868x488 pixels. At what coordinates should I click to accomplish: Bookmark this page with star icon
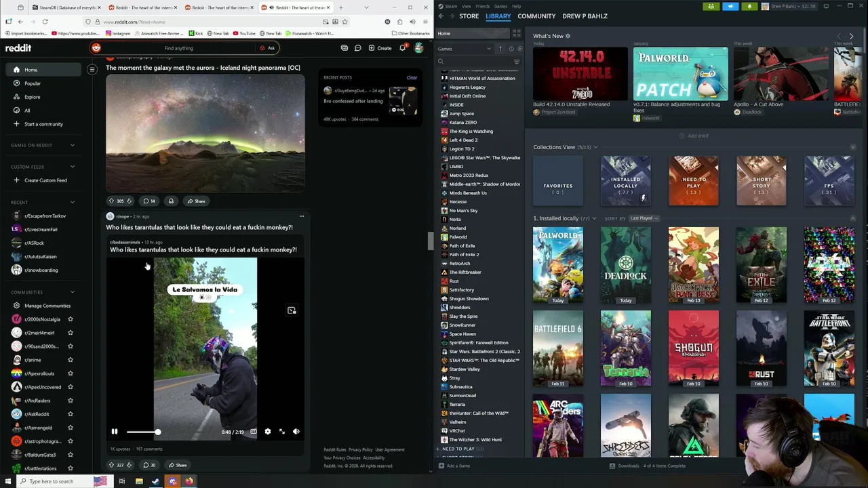coord(344,22)
